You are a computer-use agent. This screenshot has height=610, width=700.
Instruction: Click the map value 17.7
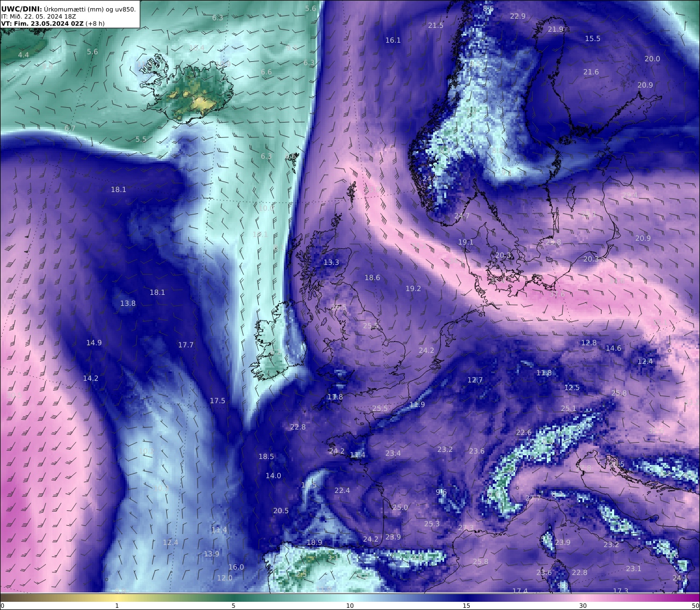point(186,345)
